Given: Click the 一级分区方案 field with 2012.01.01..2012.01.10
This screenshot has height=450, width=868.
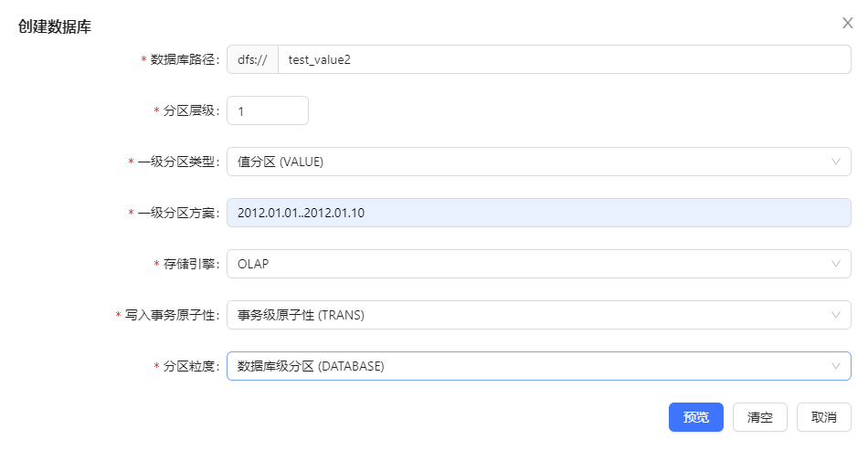Looking at the screenshot, I should tap(538, 213).
